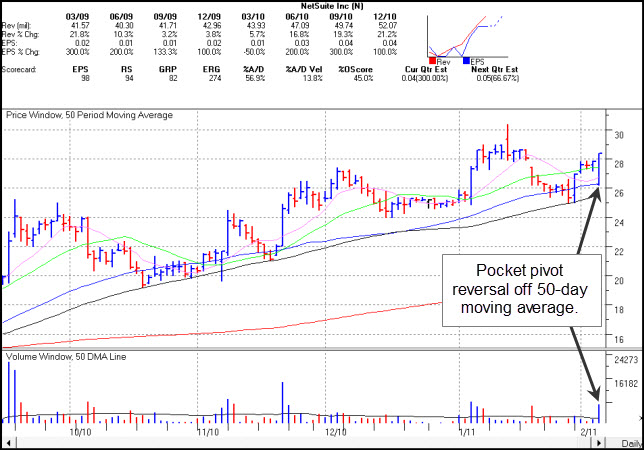Click the 52.07 revenue value
The height and width of the screenshot is (450, 644).
point(388,25)
